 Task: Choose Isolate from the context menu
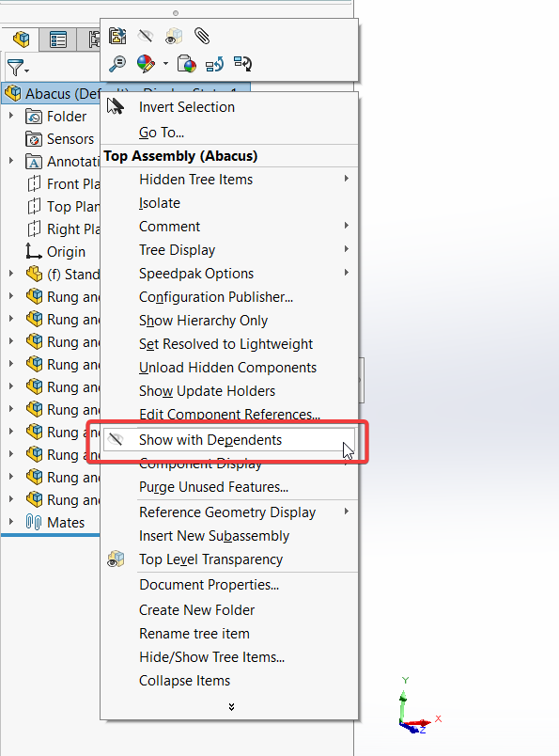160,203
